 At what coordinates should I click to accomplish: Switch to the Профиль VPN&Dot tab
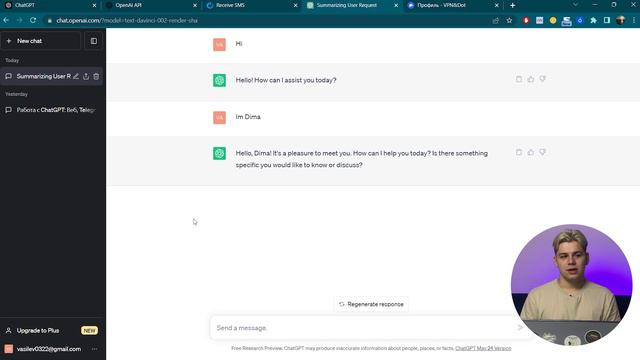click(452, 5)
